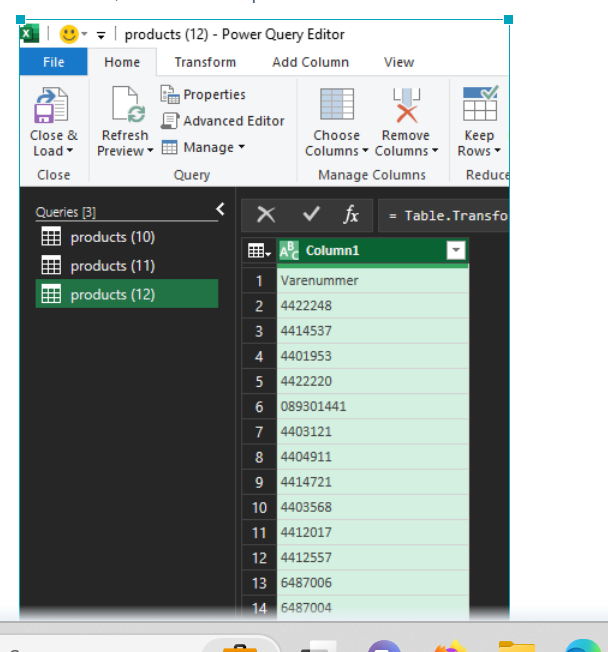Select the cell with value 4422248
This screenshot has height=652, width=608.
[373, 306]
